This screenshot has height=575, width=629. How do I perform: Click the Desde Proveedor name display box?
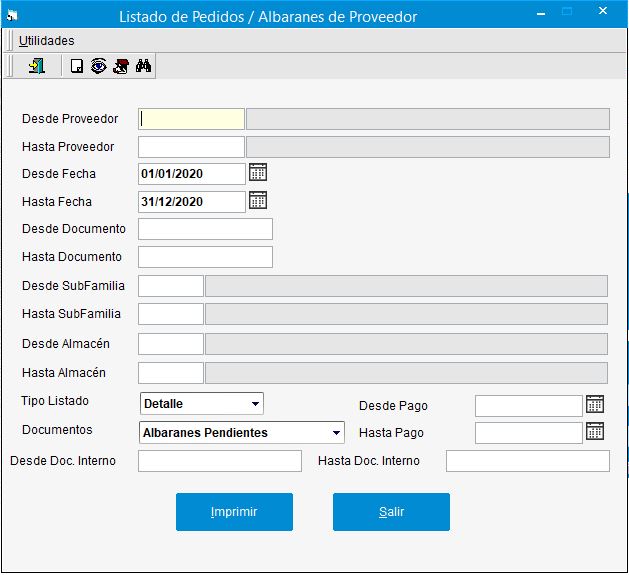[428, 119]
